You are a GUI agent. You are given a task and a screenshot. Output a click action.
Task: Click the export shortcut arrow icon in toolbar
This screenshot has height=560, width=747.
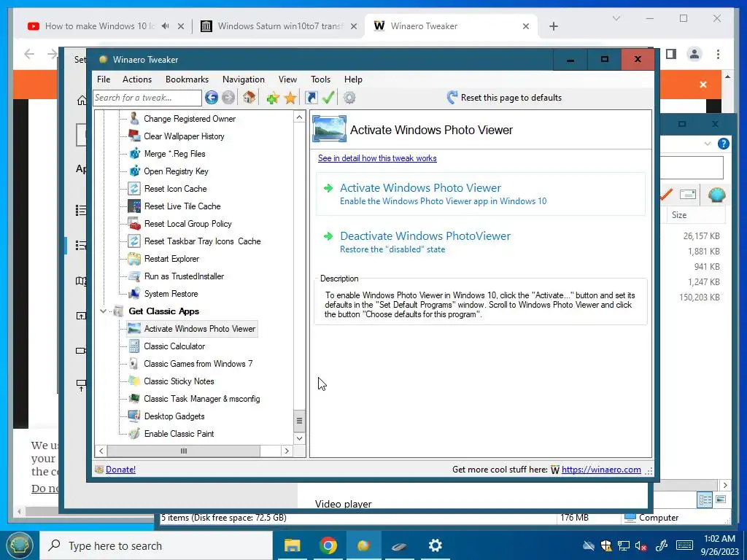coord(311,98)
